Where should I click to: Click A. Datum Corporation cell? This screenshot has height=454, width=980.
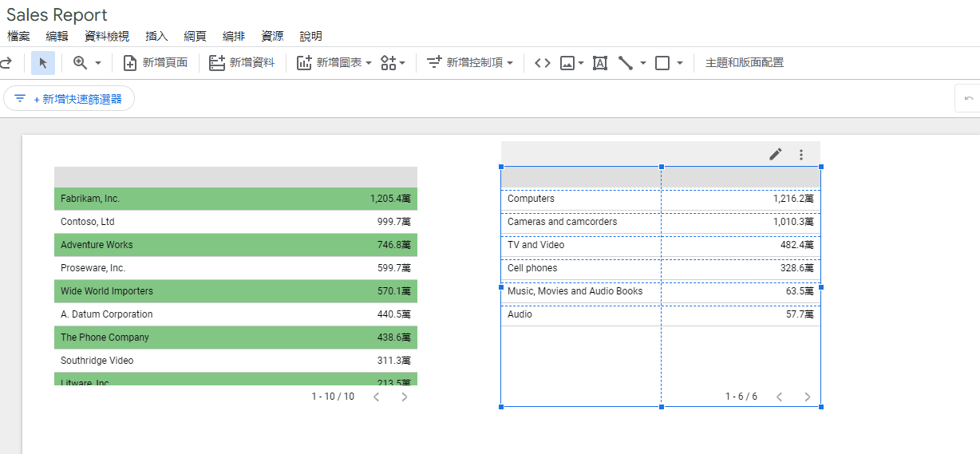point(106,314)
